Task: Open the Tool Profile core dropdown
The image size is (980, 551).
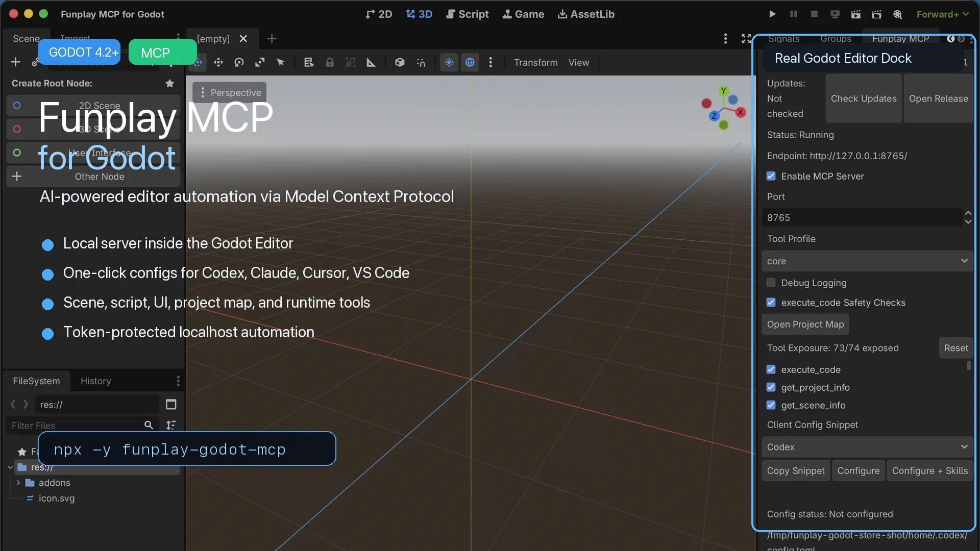Action: (x=867, y=261)
